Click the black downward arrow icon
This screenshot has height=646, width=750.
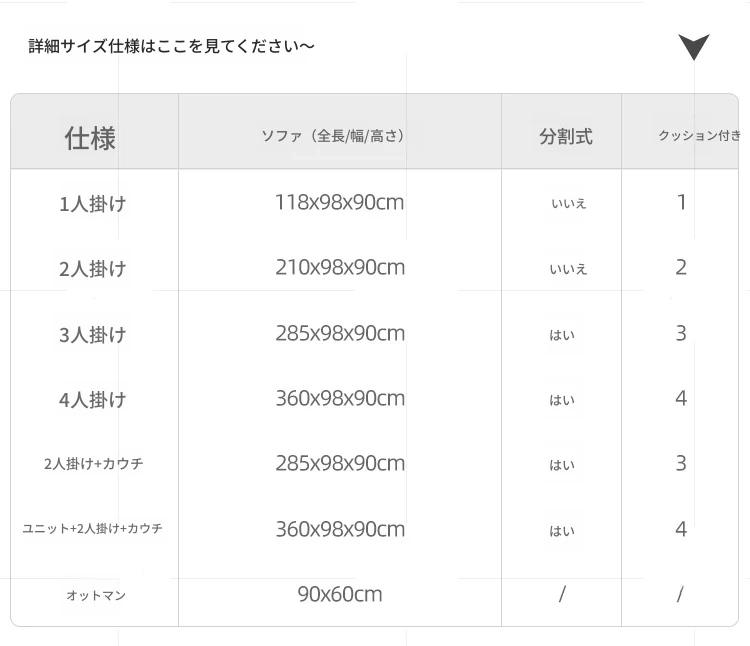tap(694, 47)
